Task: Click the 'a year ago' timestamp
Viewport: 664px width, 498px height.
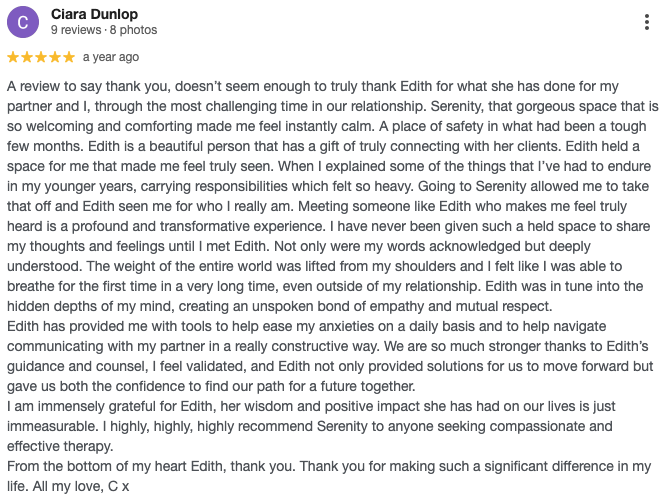Action: tap(110, 57)
